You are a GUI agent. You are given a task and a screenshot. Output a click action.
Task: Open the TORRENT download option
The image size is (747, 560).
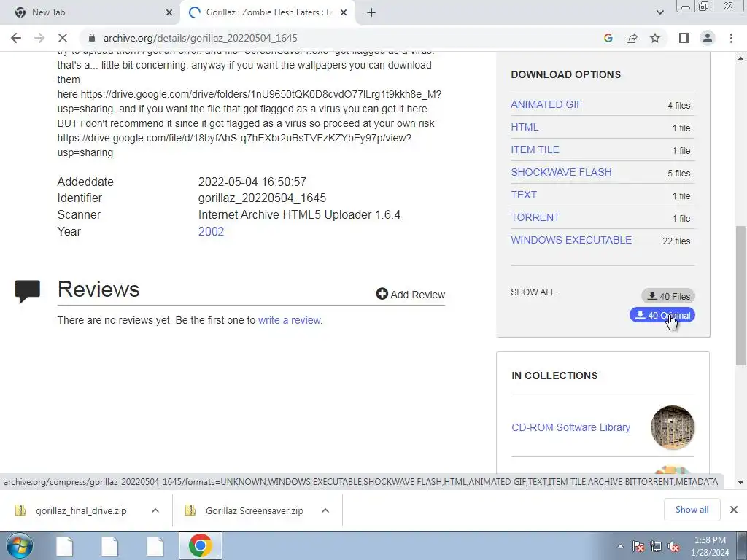click(535, 217)
